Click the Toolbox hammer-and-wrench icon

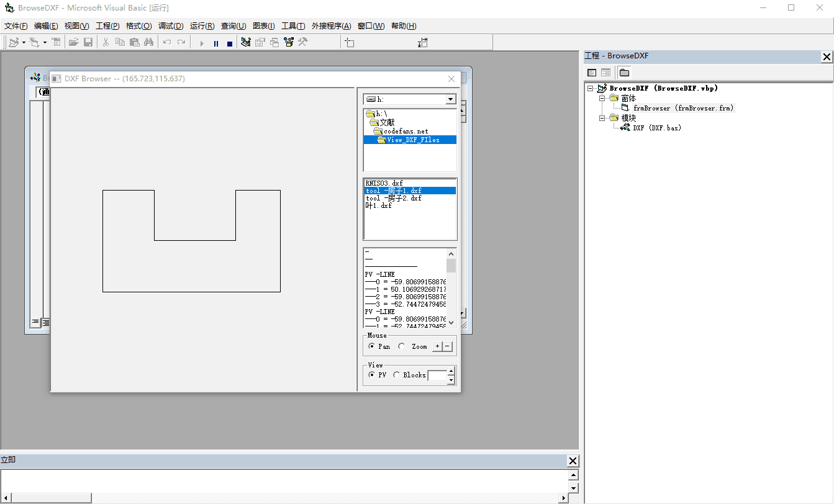point(303,43)
